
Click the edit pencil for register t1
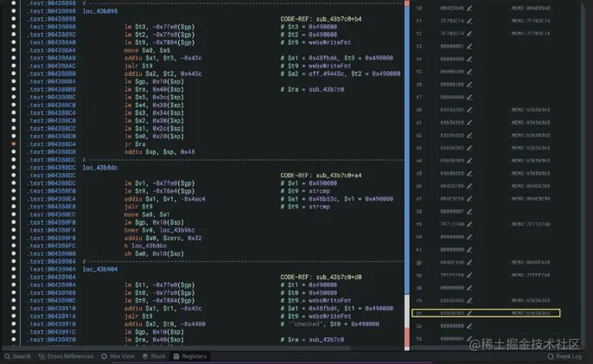(469, 21)
